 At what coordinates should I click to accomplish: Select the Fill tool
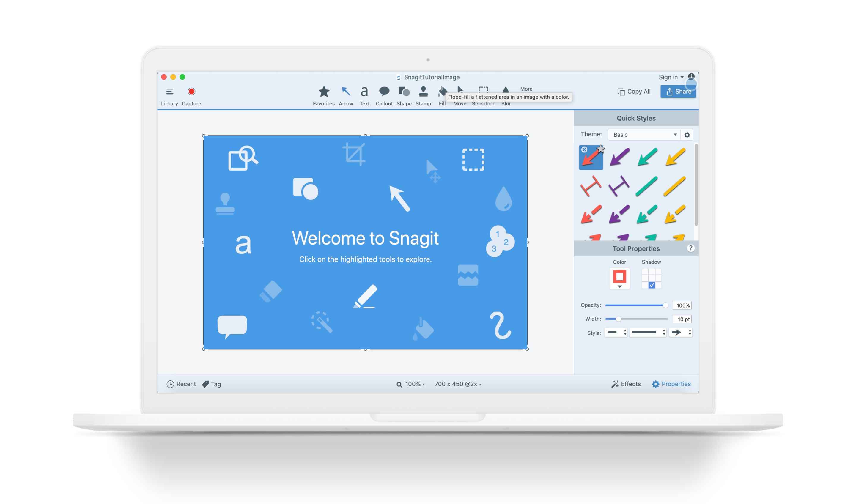pos(442,91)
